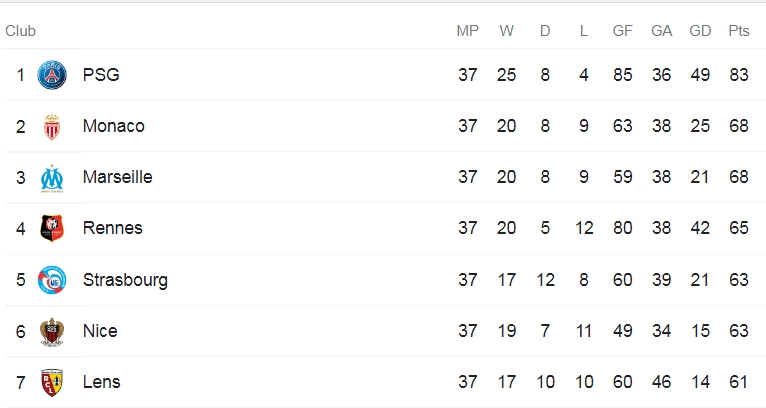Click the GF column header
Image resolution: width=766 pixels, height=408 pixels.
click(622, 31)
